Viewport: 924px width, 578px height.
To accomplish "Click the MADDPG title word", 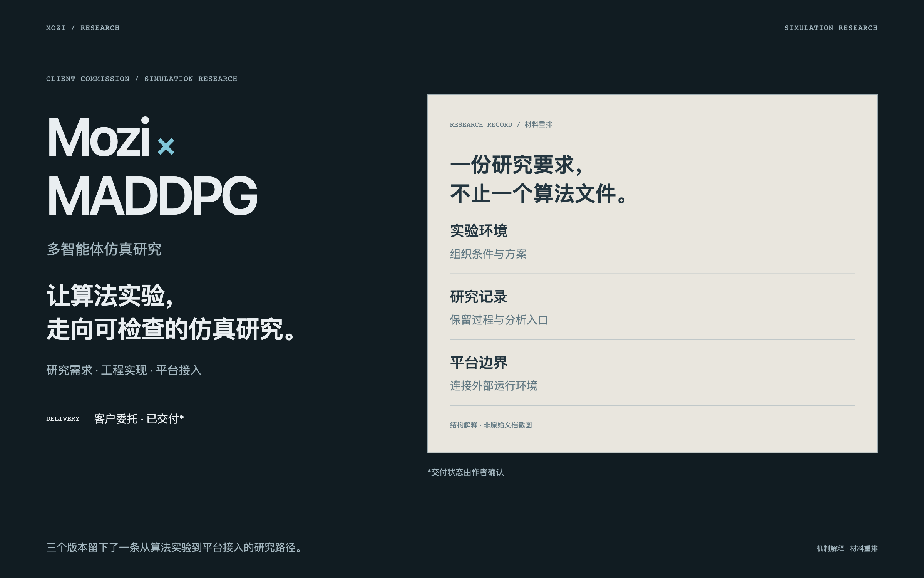I will (152, 195).
